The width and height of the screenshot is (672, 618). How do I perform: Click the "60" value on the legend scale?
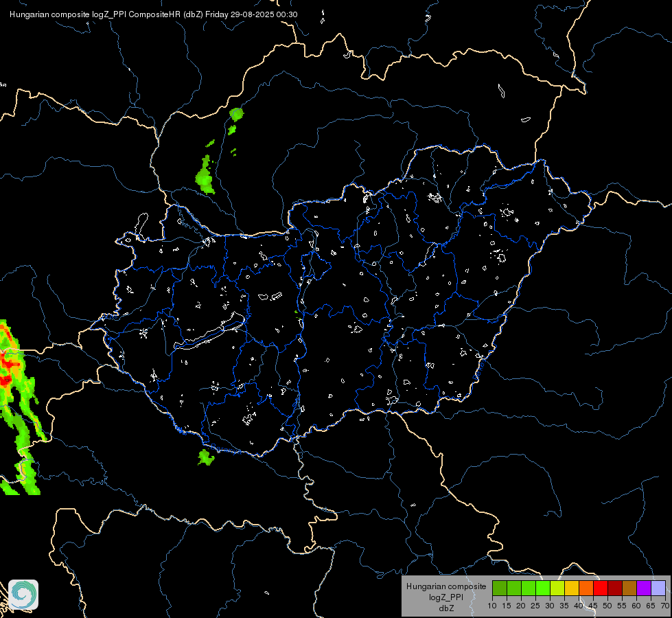(x=636, y=606)
